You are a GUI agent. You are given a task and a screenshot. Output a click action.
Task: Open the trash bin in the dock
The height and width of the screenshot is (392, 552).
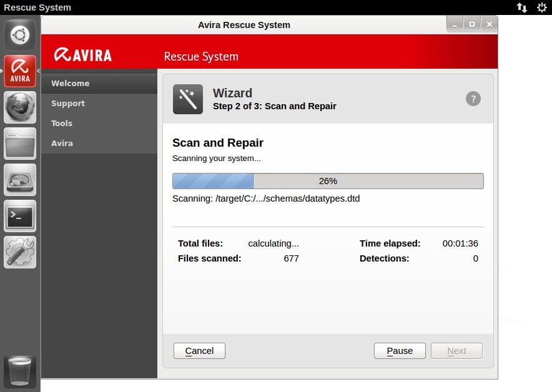[x=20, y=371]
